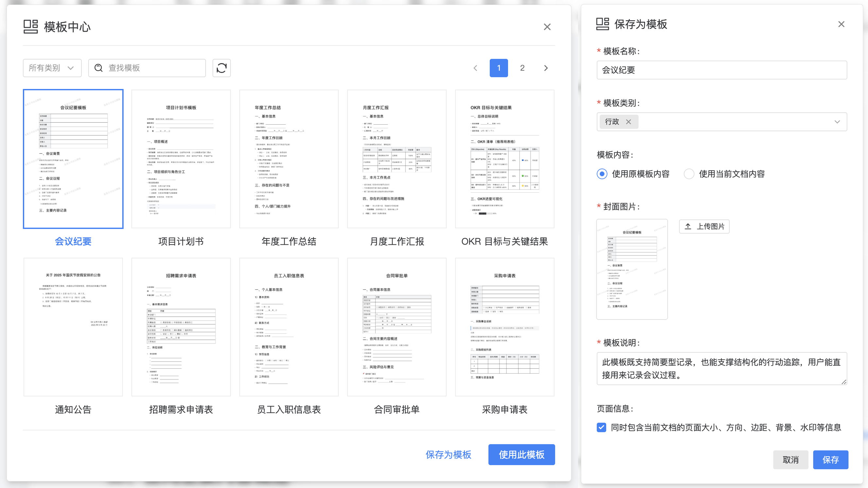
Task: Select page 1 in pagination
Action: click(499, 68)
